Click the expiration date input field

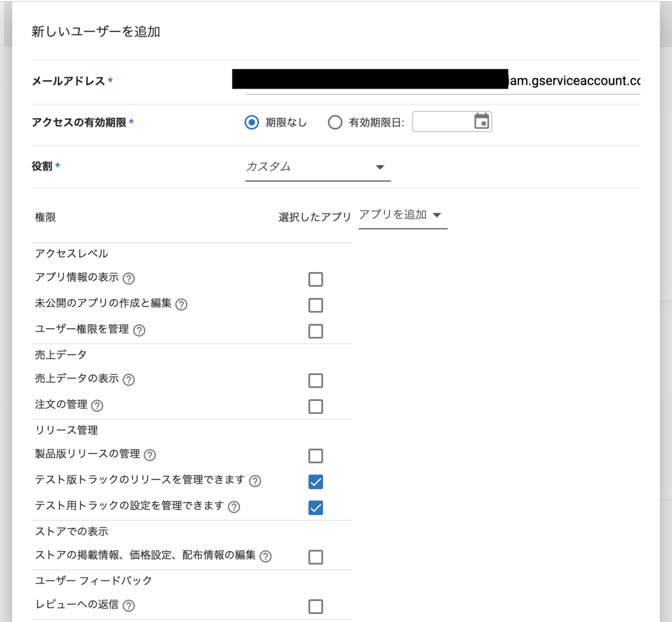tap(452, 122)
